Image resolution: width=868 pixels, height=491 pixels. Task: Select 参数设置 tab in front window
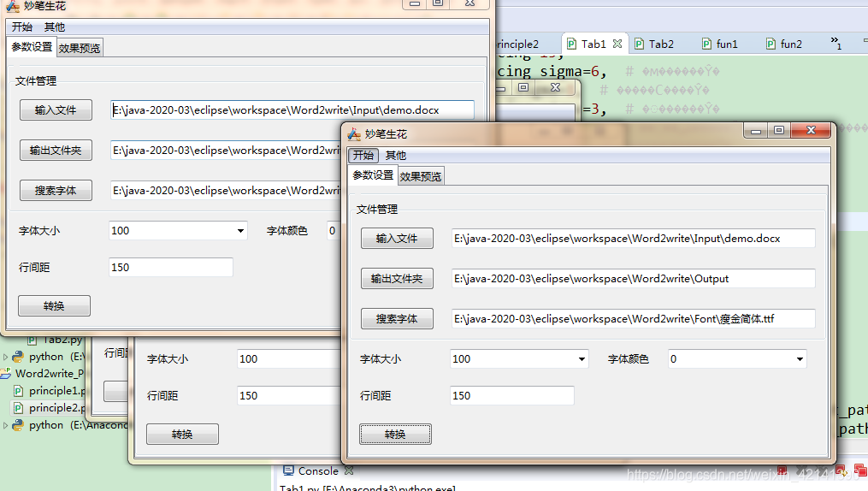click(x=373, y=175)
